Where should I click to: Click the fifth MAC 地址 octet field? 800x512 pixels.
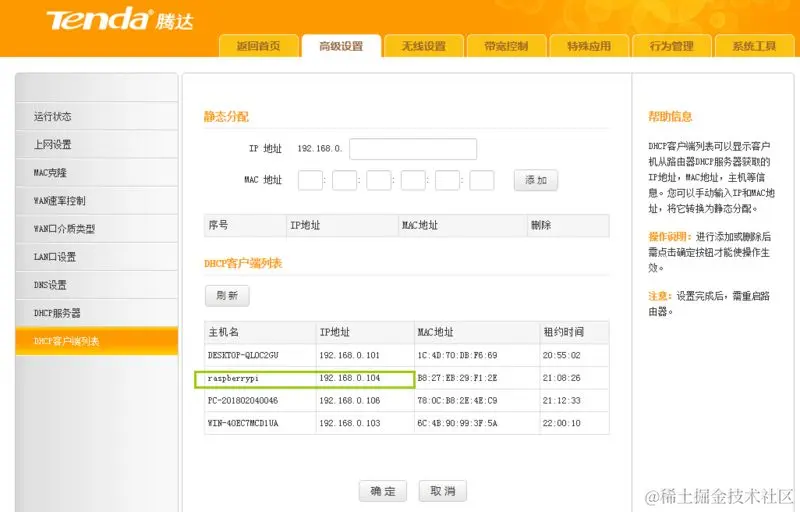pyautogui.click(x=447, y=180)
